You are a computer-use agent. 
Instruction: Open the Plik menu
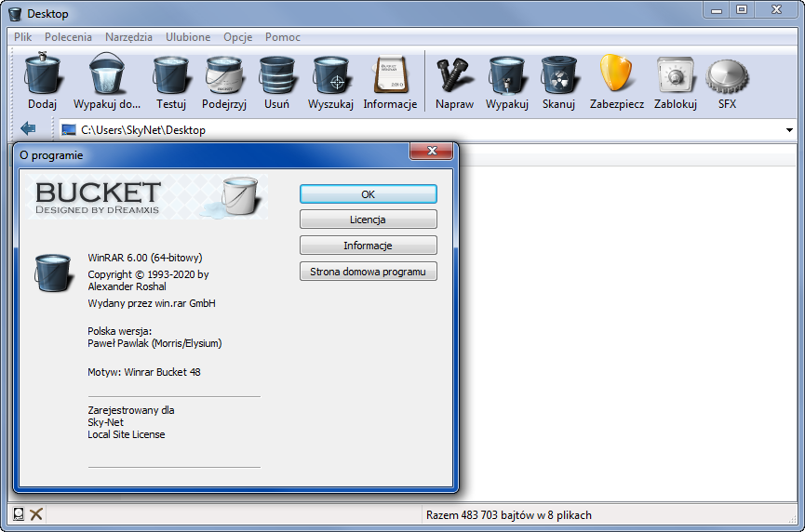tap(22, 37)
